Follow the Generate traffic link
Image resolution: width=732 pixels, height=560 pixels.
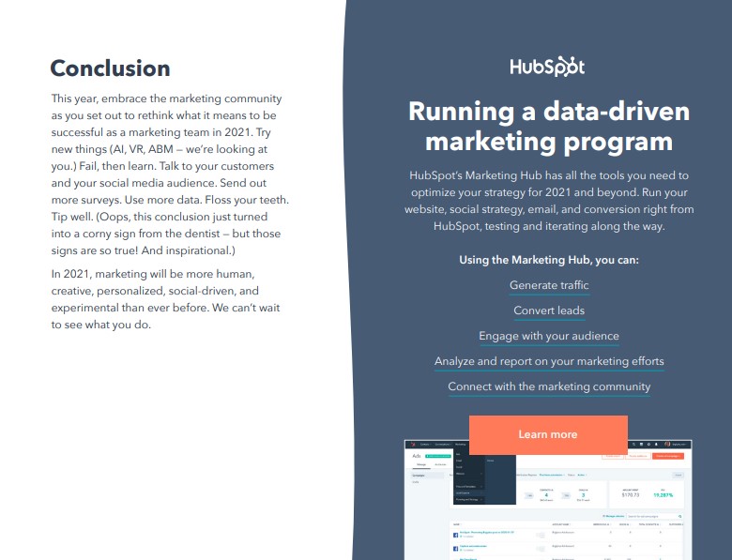click(549, 285)
